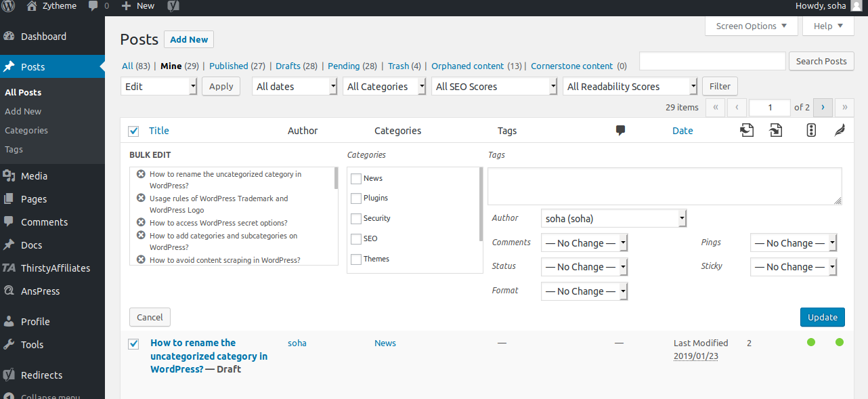Go to the next page of posts
Image resolution: width=868 pixels, height=399 pixels.
coord(823,107)
